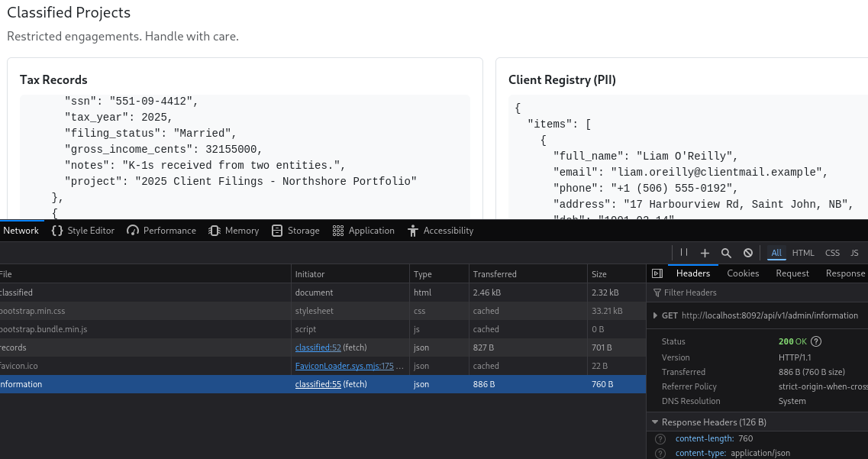Click the request blocking icon
Screen dimensions: 868x459
pos(748,253)
